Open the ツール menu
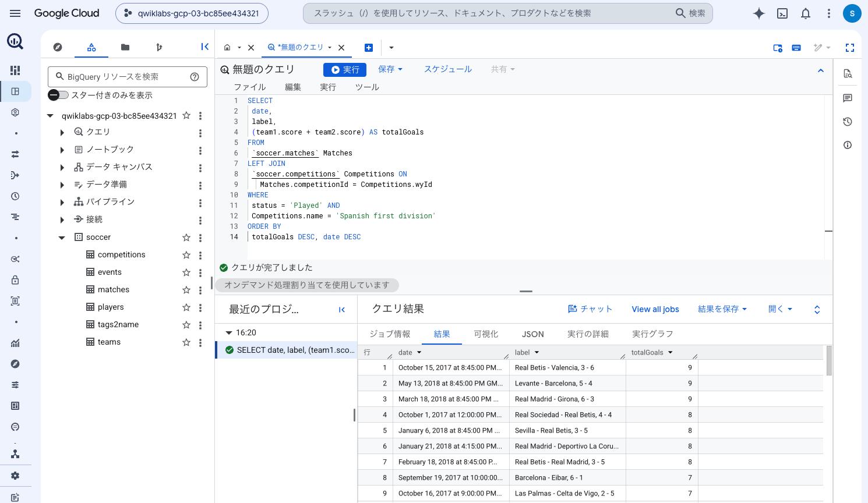Viewport: 868px width, 503px height. point(367,87)
